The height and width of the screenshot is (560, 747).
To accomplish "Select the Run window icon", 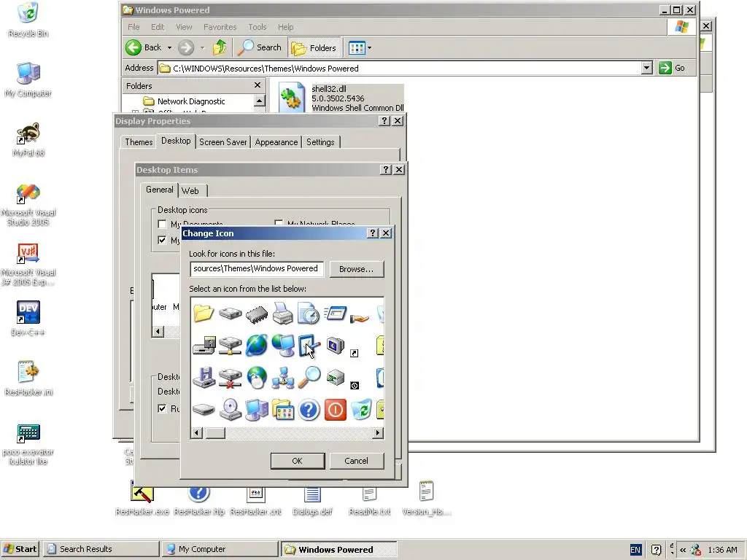I will pos(335,314).
